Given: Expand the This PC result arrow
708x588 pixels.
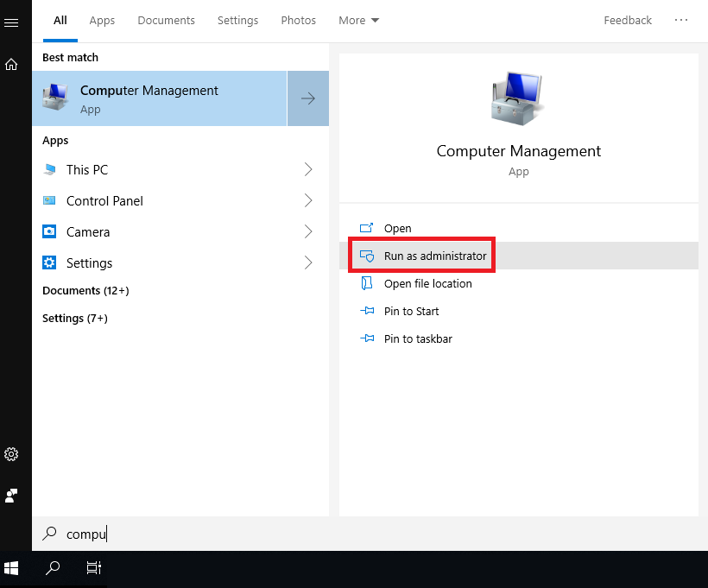Looking at the screenshot, I should pos(308,170).
